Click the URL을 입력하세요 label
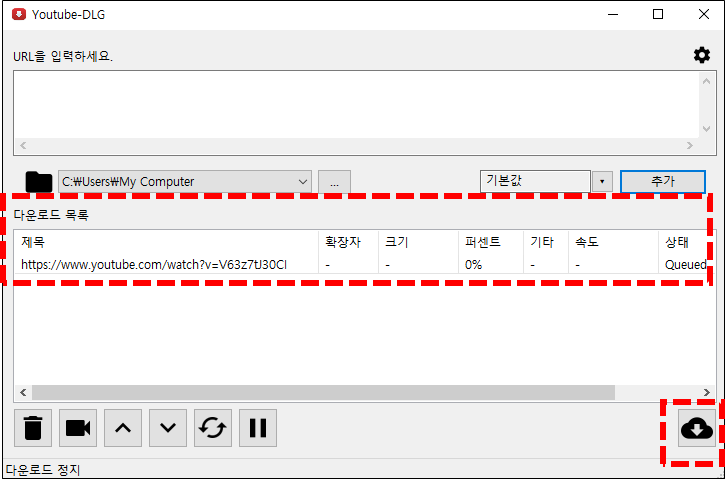The height and width of the screenshot is (479, 725). pyautogui.click(x=63, y=56)
